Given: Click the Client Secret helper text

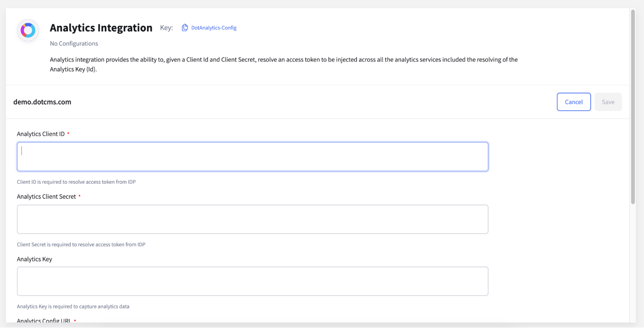Looking at the screenshot, I should point(81,244).
